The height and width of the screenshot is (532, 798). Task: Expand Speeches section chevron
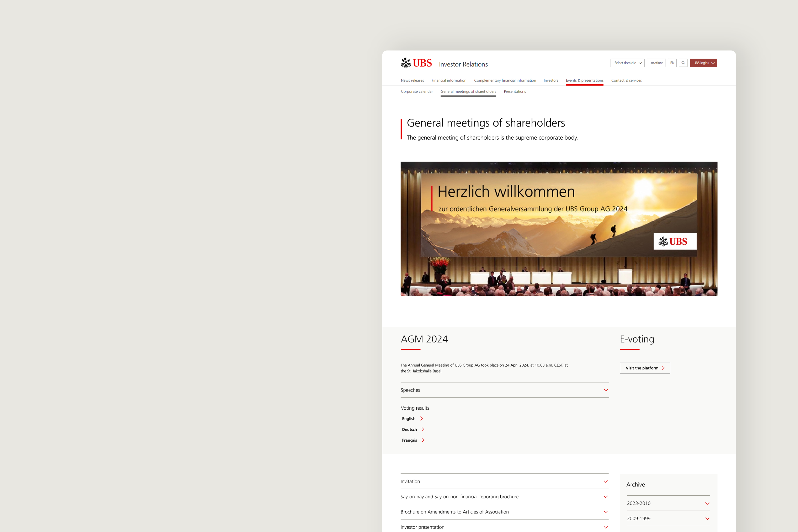[606, 390]
